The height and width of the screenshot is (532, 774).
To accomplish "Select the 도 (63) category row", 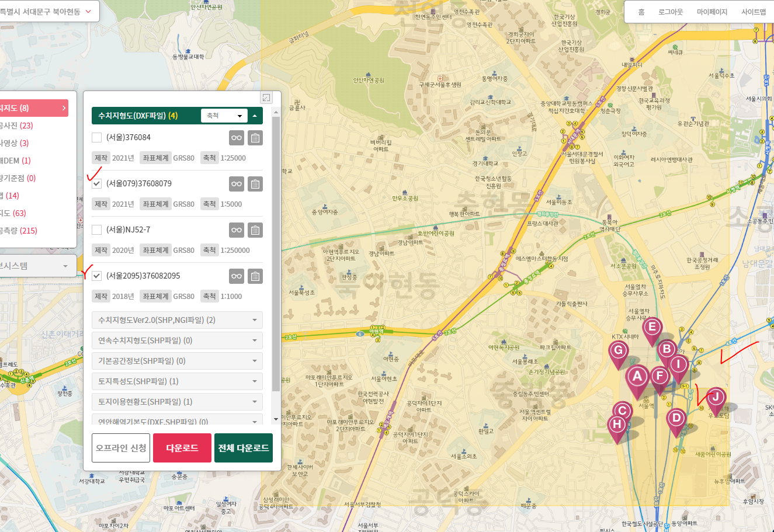I will point(13,213).
